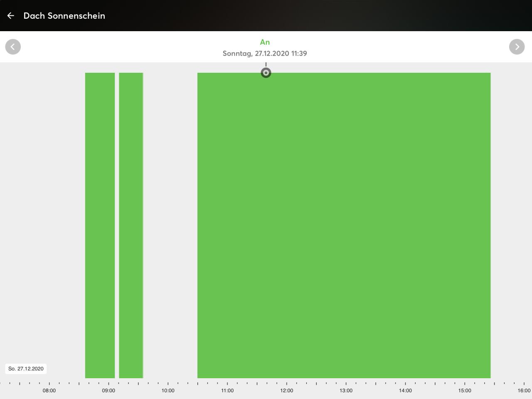This screenshot has width=532, height=399.
Task: Show next day with right chevron button
Action: [x=517, y=47]
